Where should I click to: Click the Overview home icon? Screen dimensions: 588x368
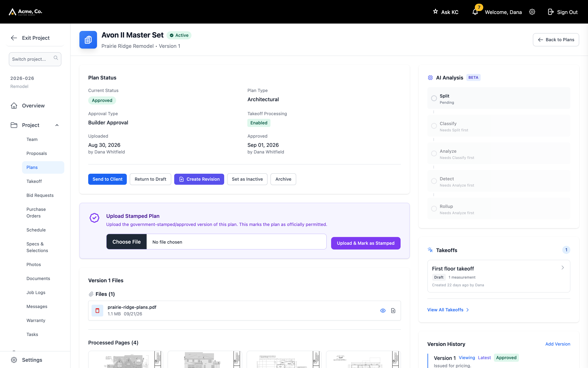tap(14, 106)
